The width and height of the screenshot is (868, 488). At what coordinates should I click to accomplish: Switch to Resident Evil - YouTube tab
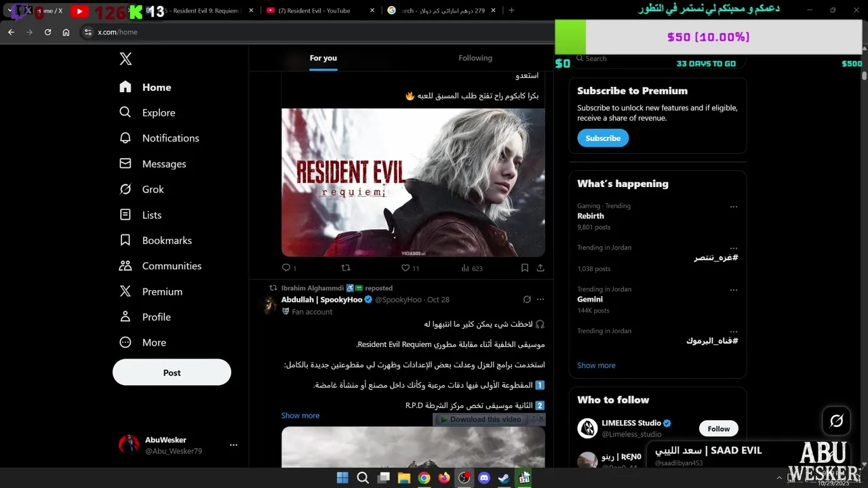(319, 11)
